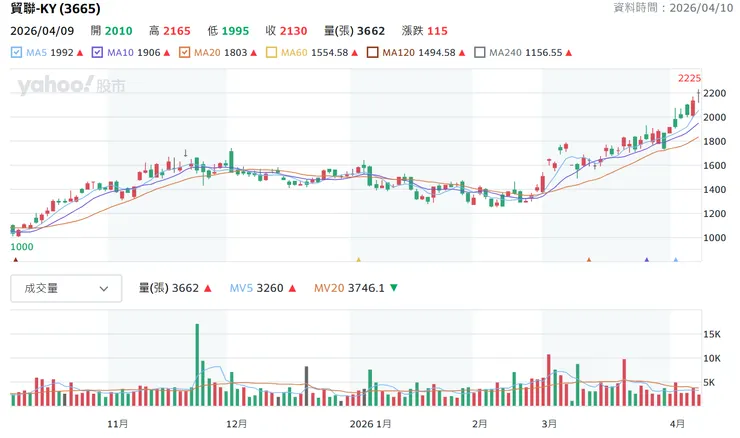Click the 2225 high price label
The height and width of the screenshot is (438, 740).
pos(689,78)
